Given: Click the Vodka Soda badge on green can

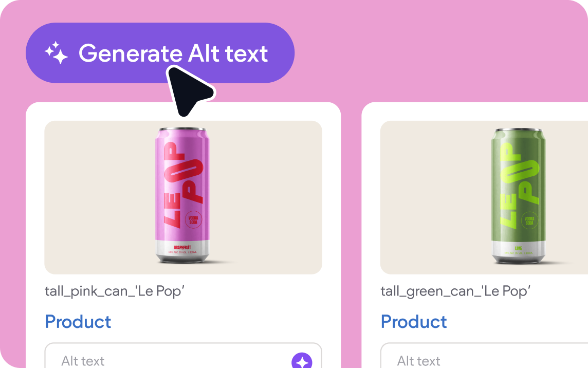Looking at the screenshot, I should (529, 220).
